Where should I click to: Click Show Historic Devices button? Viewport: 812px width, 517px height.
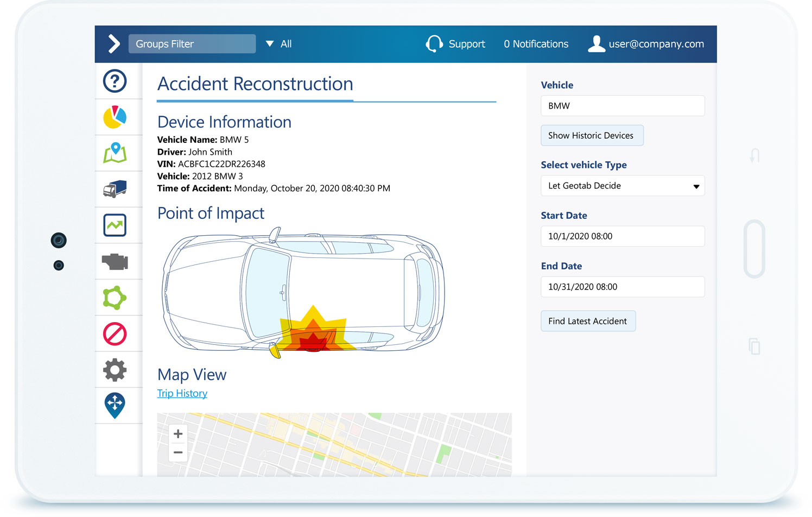pyautogui.click(x=592, y=135)
